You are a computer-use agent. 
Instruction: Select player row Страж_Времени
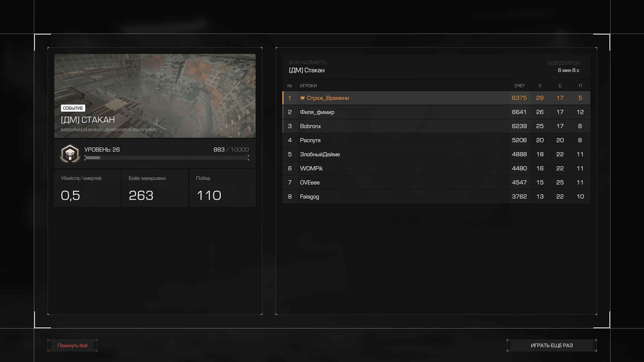click(x=436, y=98)
